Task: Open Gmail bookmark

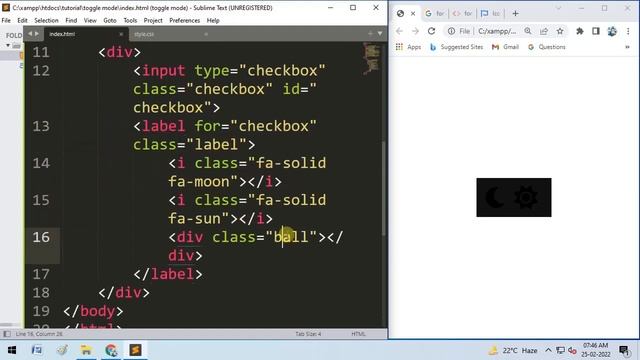Action: point(505,47)
